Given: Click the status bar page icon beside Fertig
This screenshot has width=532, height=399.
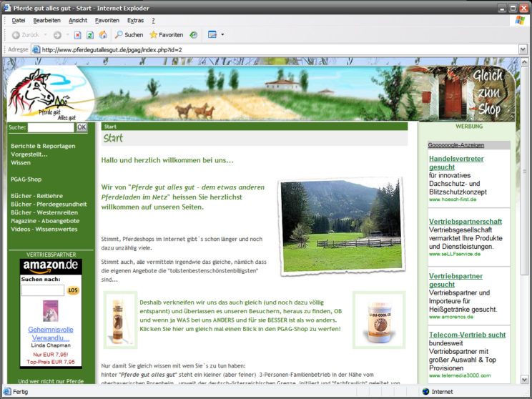Looking at the screenshot, I should pyautogui.click(x=7, y=391).
